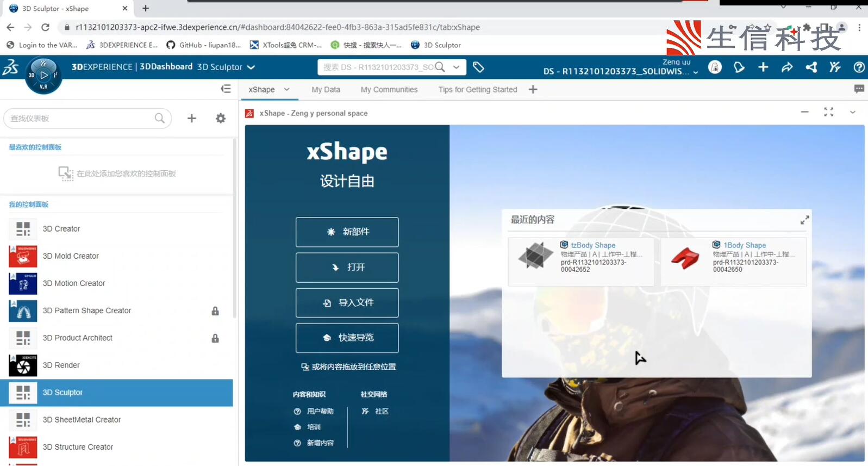Click the browser address bar URL

click(x=278, y=27)
